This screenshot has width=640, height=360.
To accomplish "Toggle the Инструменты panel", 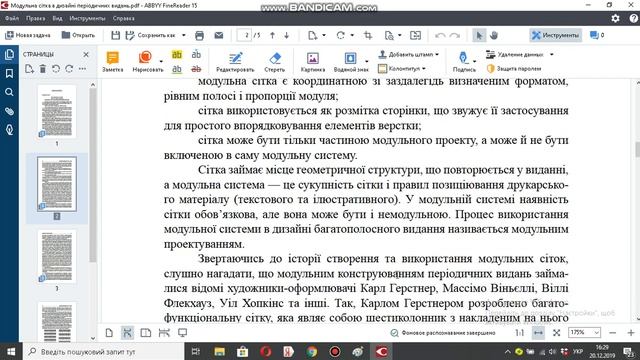I will [556, 36].
